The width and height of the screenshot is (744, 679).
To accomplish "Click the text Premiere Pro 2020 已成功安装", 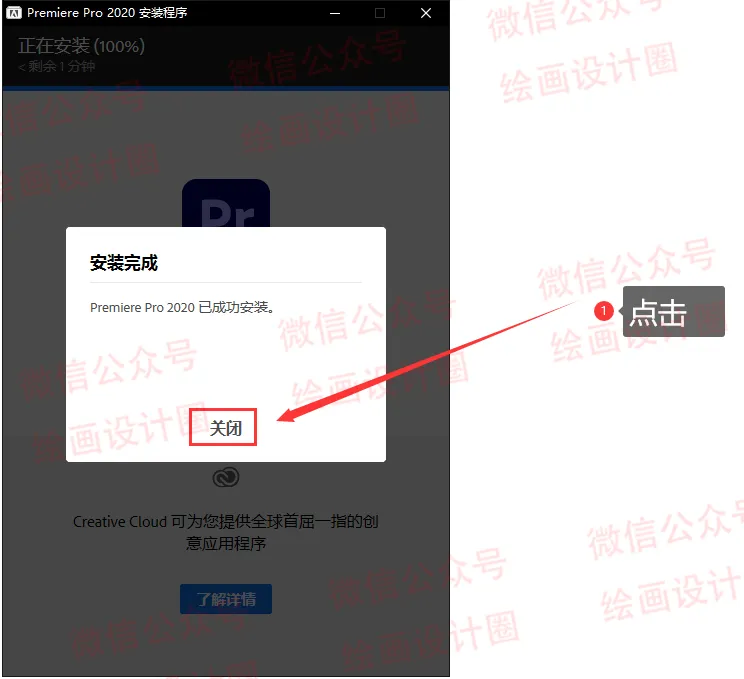I will click(182, 307).
